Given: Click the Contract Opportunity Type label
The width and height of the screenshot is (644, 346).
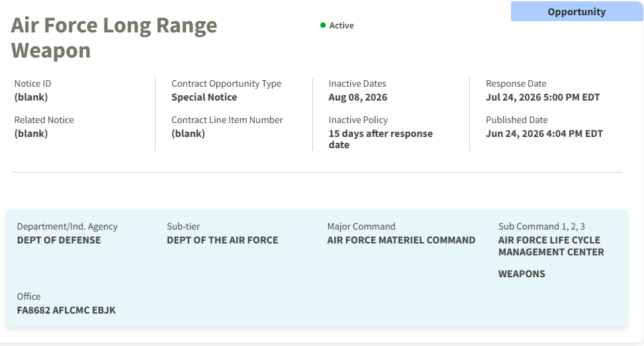Looking at the screenshot, I should point(226,83).
